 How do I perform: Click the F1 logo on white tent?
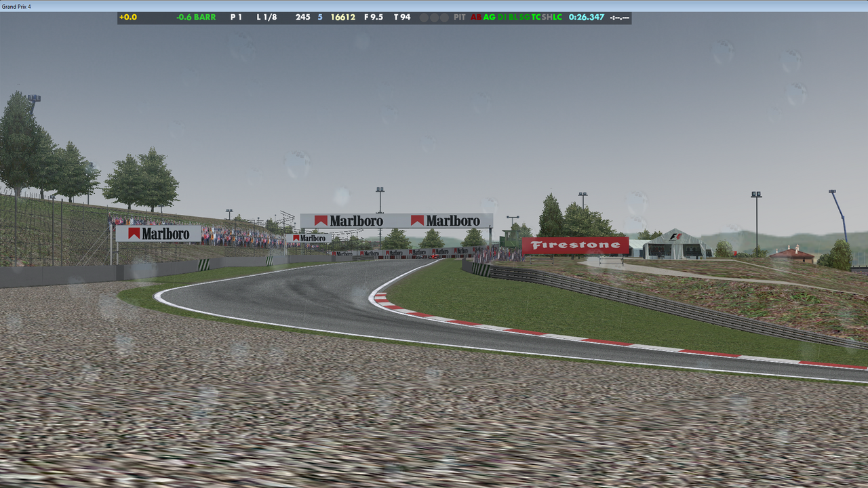pos(675,237)
